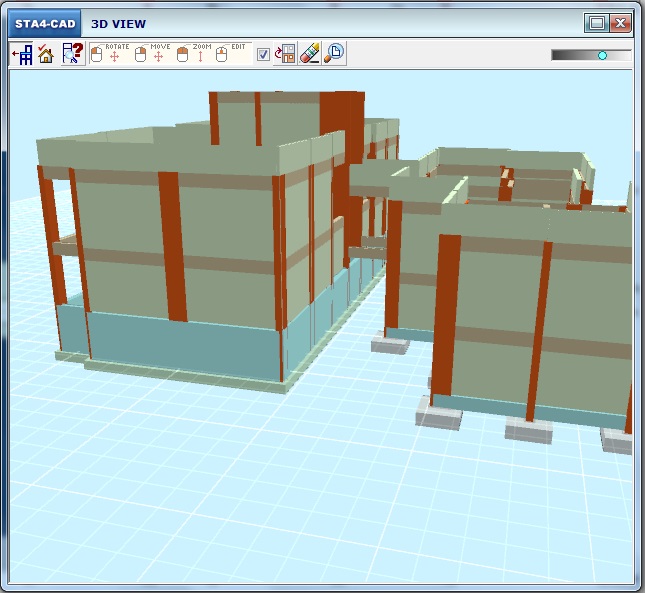Reset view with the house icon
This screenshot has width=645, height=593.
[46, 55]
